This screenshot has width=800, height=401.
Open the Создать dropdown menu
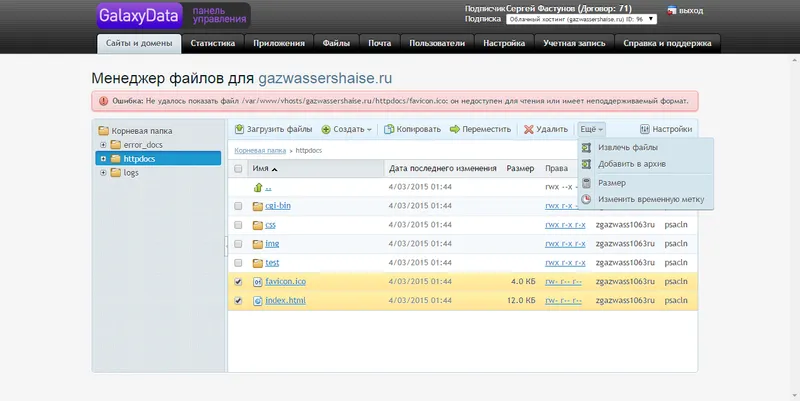point(346,130)
